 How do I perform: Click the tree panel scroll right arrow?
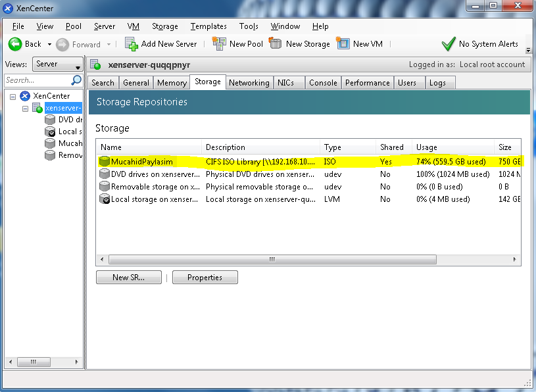coord(76,362)
